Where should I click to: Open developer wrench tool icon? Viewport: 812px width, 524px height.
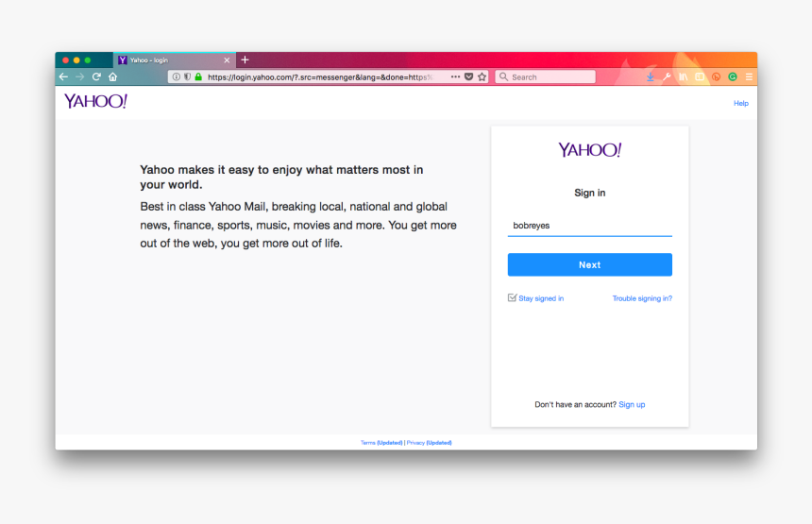(x=667, y=76)
